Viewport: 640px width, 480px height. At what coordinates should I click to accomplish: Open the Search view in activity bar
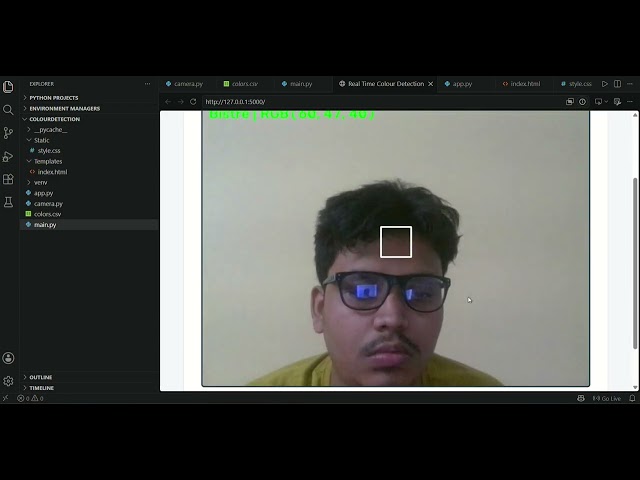8,110
